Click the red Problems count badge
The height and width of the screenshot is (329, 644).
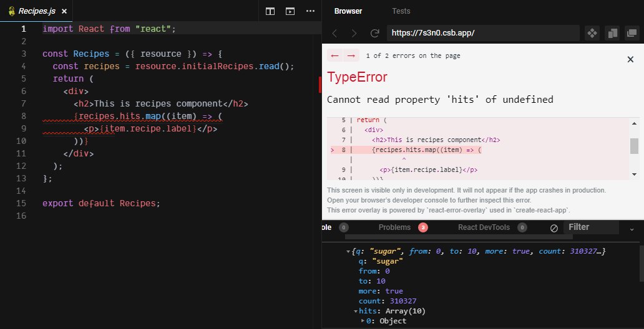422,227
